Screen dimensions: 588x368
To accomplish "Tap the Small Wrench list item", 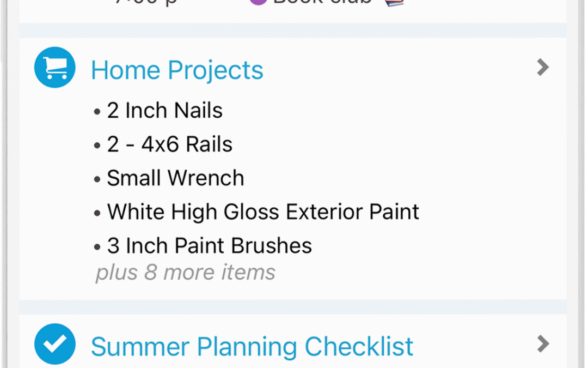I will click(175, 178).
